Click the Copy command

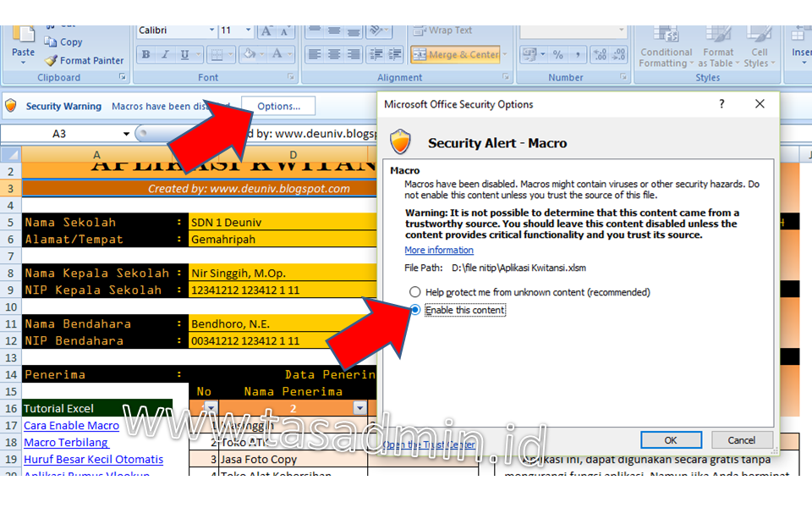coord(63,42)
